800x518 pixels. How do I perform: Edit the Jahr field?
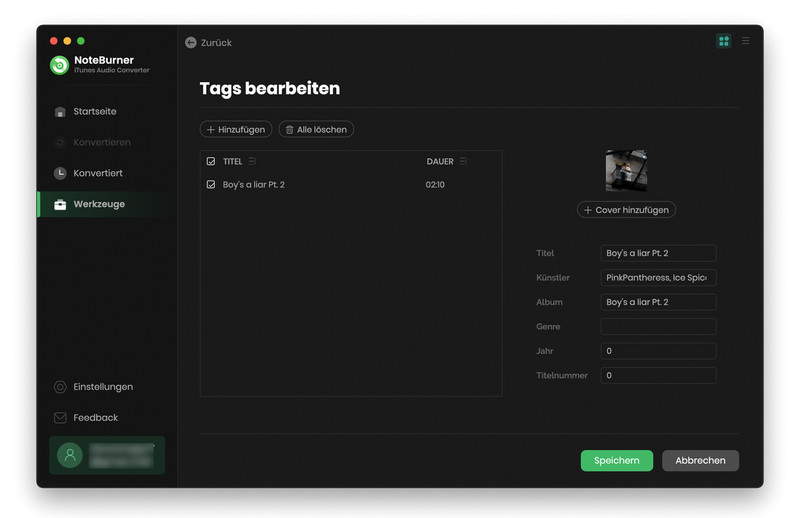pyautogui.click(x=658, y=351)
